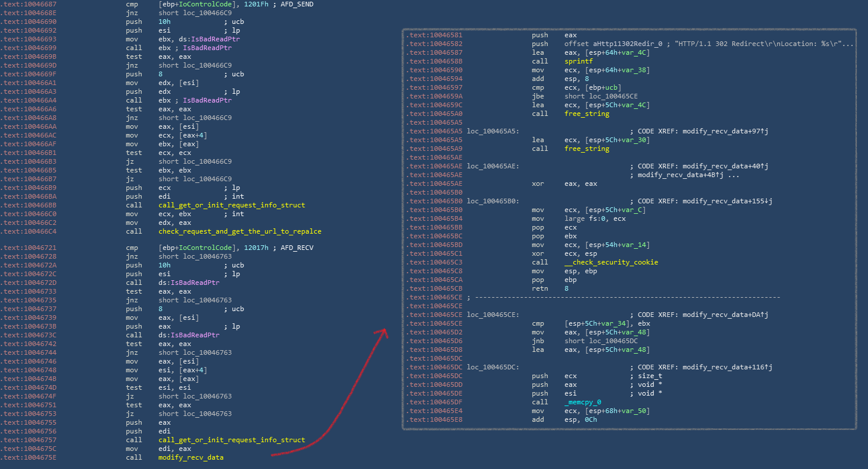The image size is (868, 469).
Task: Select the address .text:10046687
Action: pyautogui.click(x=28, y=4)
